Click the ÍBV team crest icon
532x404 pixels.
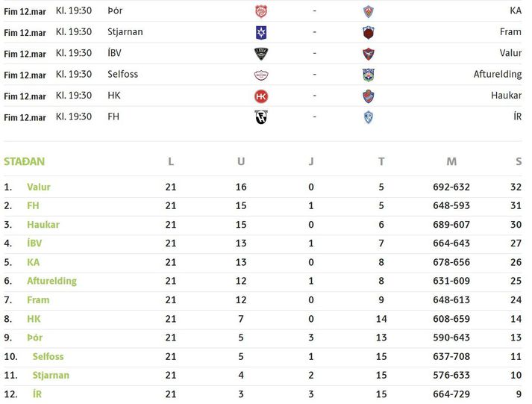(260, 53)
